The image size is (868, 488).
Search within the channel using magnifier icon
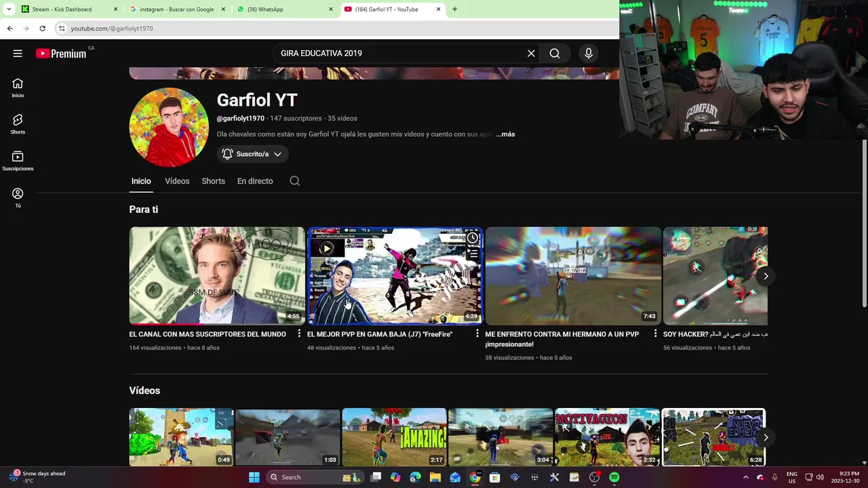tap(294, 181)
